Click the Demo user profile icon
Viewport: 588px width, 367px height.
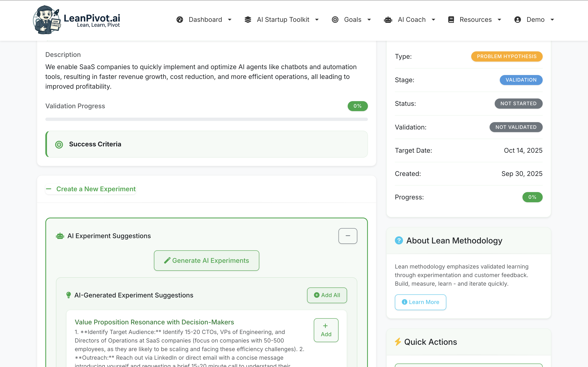517,19
